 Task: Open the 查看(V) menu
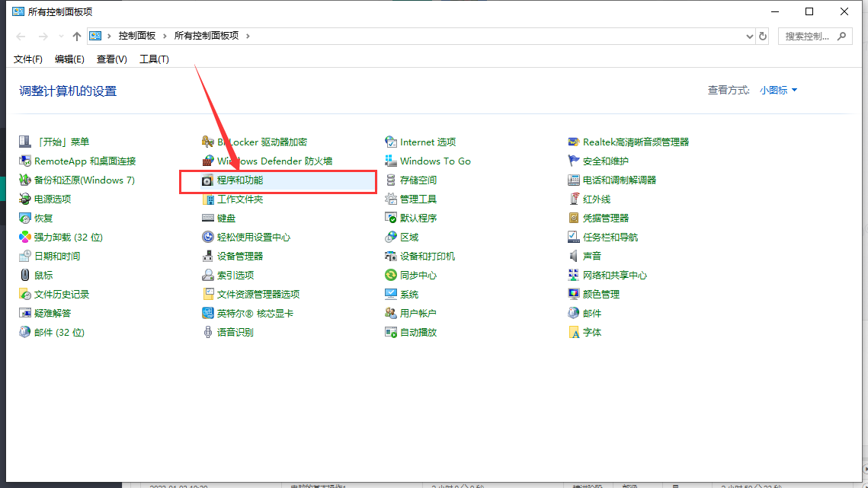coord(112,59)
